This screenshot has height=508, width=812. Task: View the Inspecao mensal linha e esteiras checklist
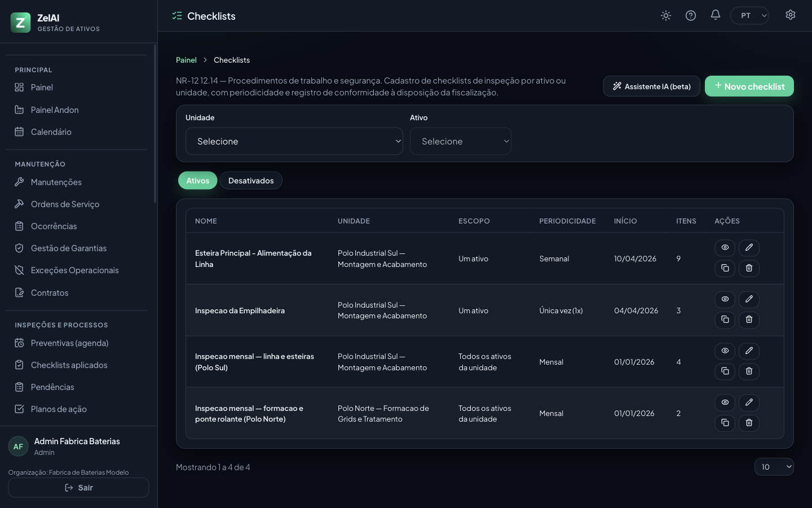[x=725, y=351]
